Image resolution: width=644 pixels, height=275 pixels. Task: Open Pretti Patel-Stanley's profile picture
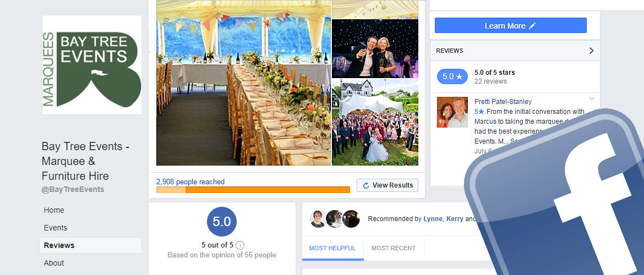point(452,112)
